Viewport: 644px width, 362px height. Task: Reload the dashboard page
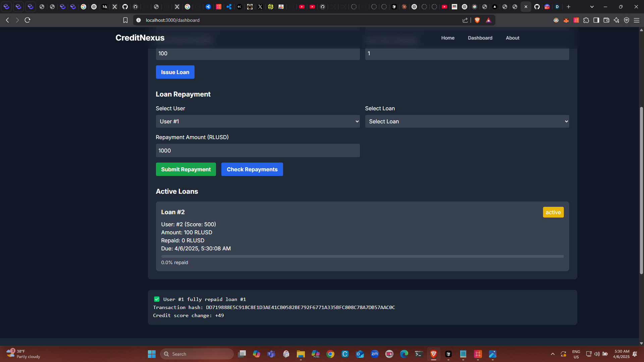[x=28, y=20]
